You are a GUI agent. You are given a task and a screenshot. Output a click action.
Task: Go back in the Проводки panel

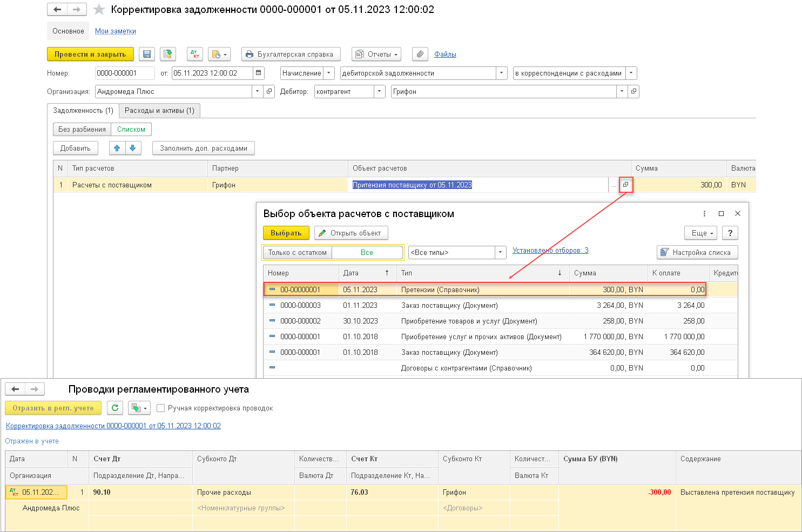pos(15,389)
